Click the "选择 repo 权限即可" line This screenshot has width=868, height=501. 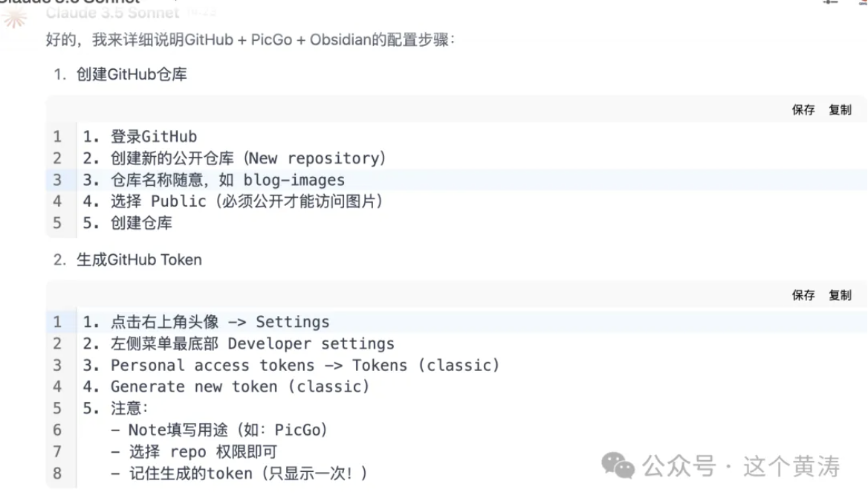tap(194, 451)
